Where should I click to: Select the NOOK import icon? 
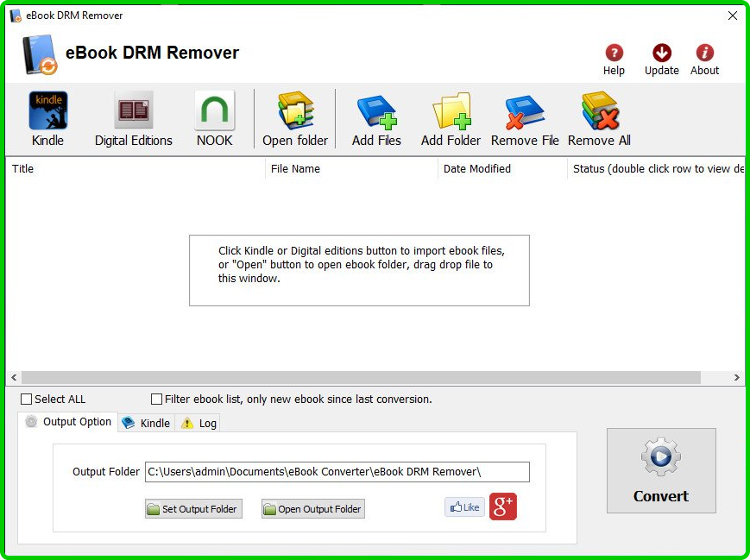coord(215,118)
